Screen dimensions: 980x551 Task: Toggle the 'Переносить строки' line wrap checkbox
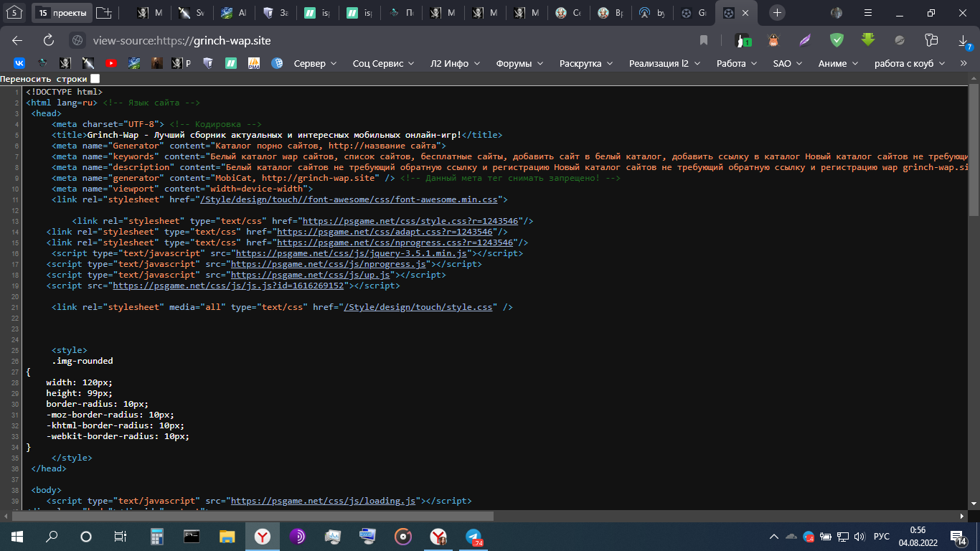(x=95, y=79)
